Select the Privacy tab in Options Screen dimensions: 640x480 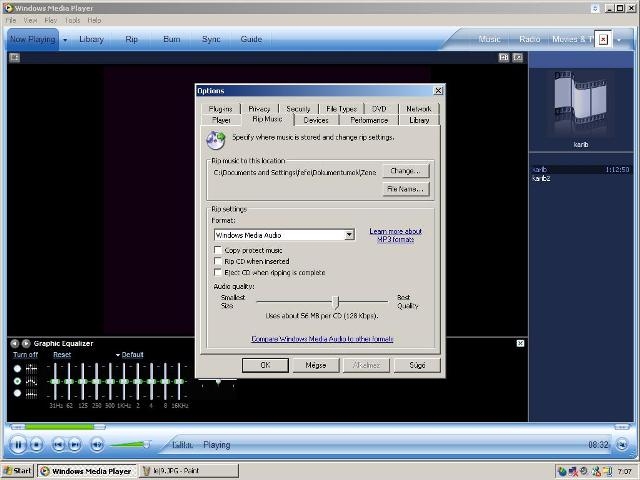[259, 109]
